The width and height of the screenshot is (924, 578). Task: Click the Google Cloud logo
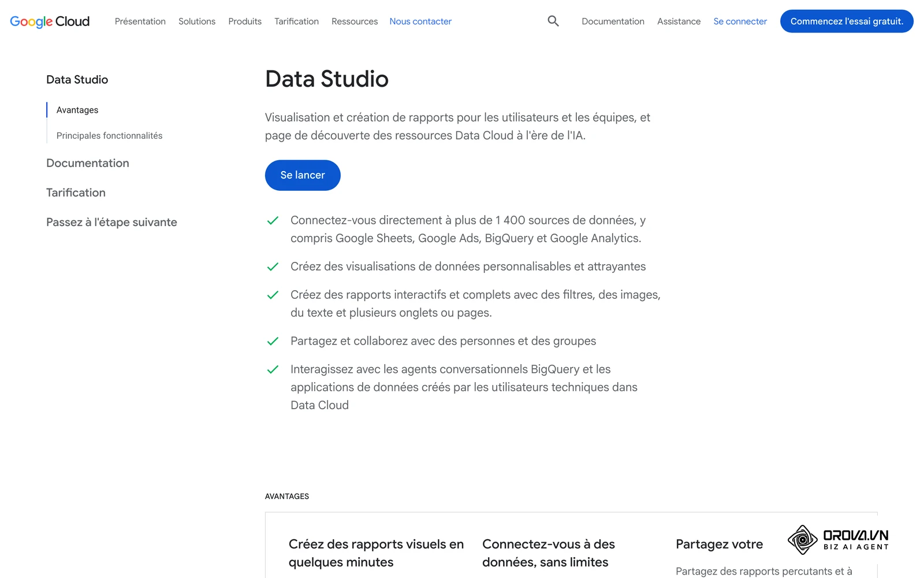(x=50, y=21)
